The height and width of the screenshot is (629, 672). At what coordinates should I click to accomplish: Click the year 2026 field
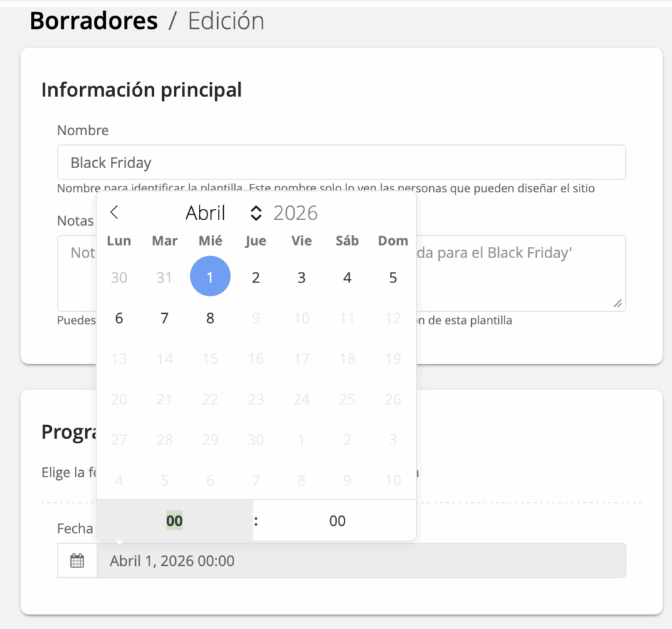[296, 213]
